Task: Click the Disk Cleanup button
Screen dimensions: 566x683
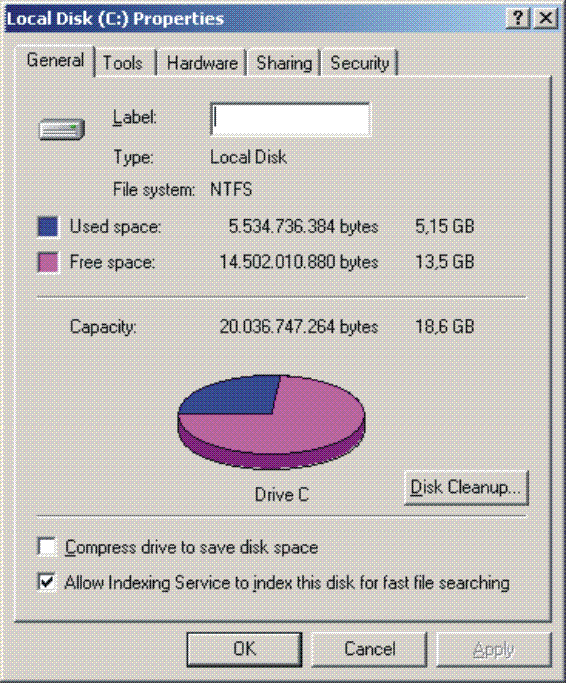Action: (x=466, y=487)
